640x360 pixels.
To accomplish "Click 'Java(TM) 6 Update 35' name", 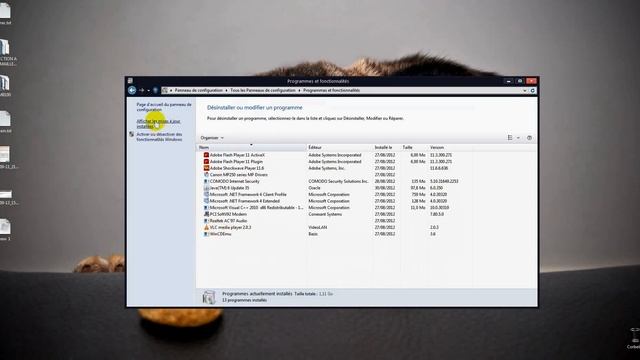I will coord(229,188).
